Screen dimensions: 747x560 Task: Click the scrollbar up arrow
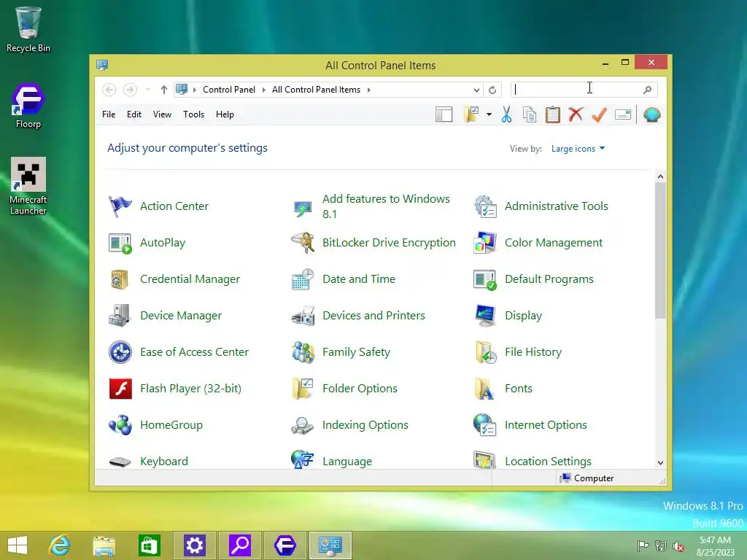[660, 176]
